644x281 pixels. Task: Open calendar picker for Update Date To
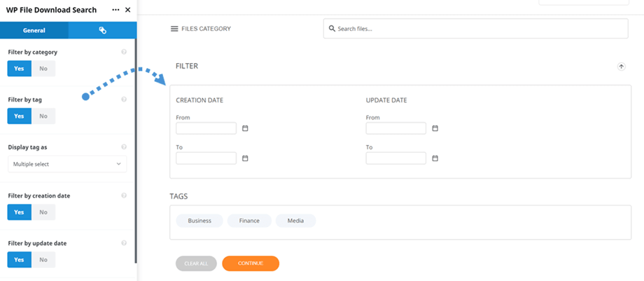click(x=435, y=158)
